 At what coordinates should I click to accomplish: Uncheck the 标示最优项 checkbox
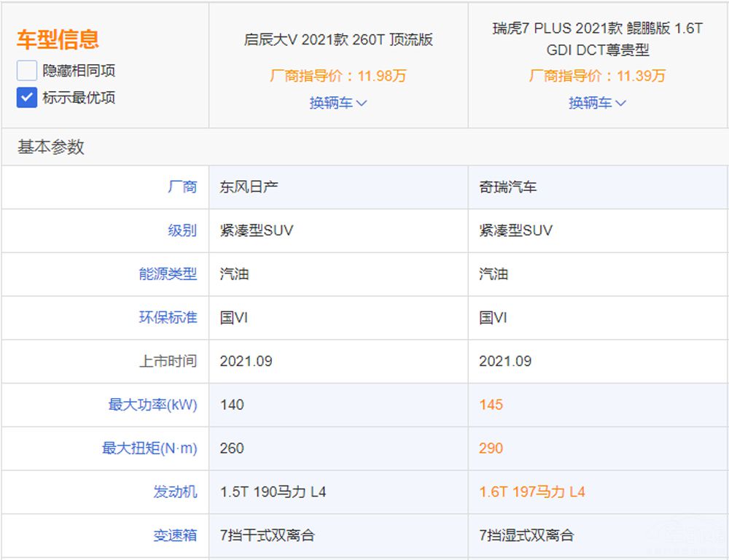[27, 98]
